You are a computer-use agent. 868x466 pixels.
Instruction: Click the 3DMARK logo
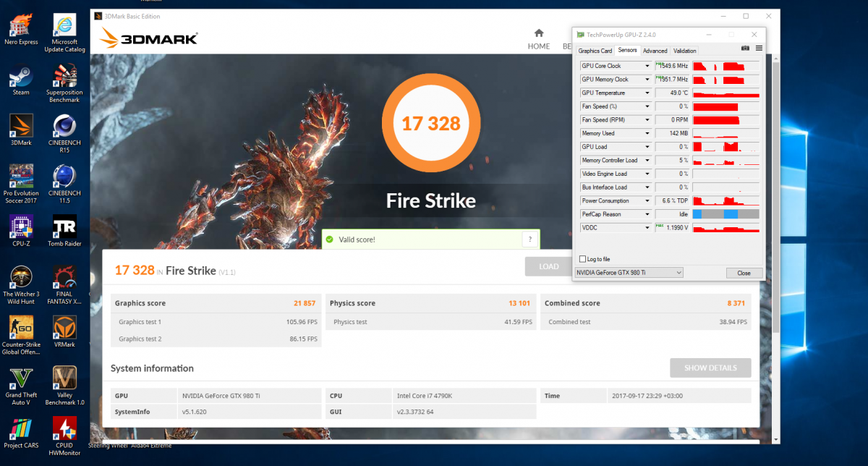[149, 37]
